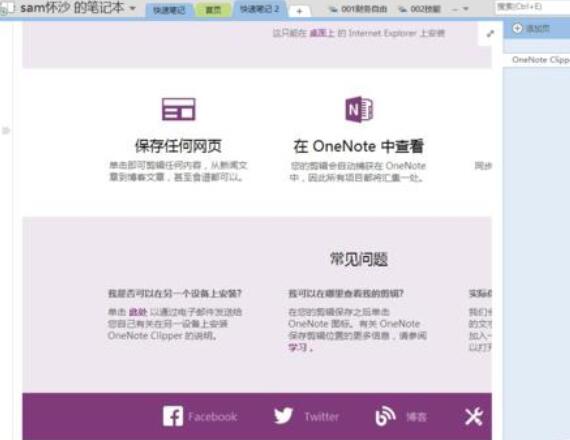The width and height of the screenshot is (570, 440).
Task: Click the 保存任何网页 heading
Action: pos(178,146)
